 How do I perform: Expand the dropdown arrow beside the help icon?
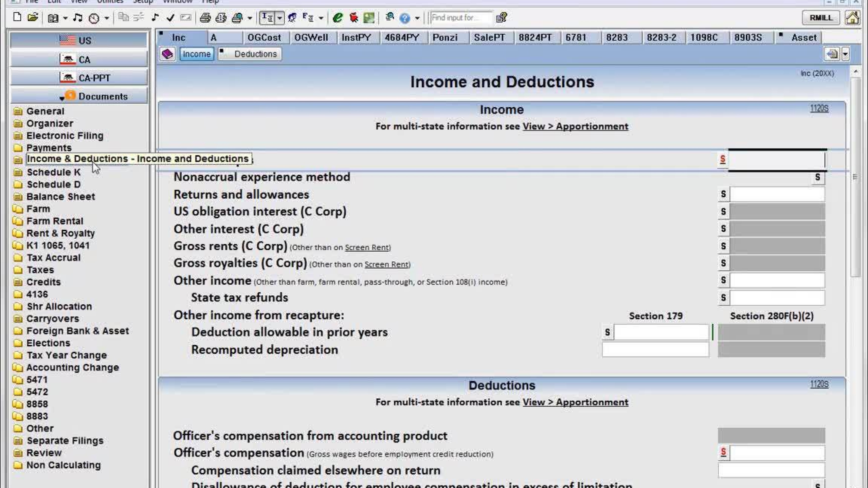417,18
